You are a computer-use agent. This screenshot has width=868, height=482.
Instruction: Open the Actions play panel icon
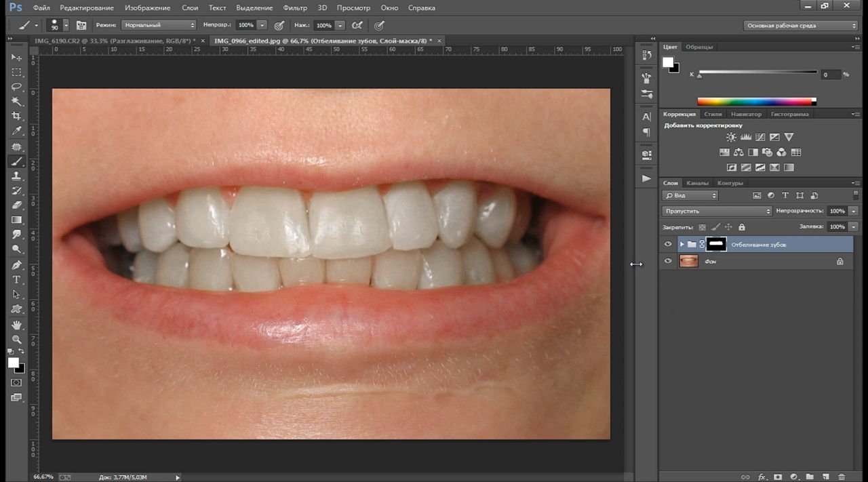(x=646, y=178)
